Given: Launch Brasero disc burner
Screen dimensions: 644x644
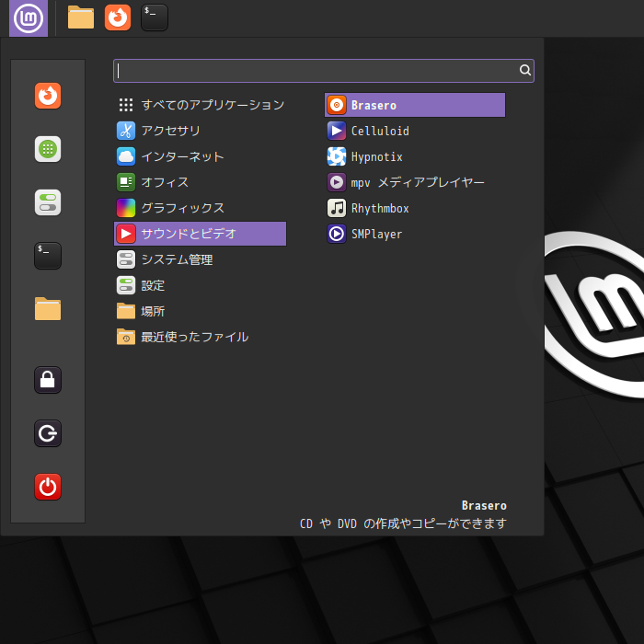Looking at the screenshot, I should pyautogui.click(x=414, y=105).
